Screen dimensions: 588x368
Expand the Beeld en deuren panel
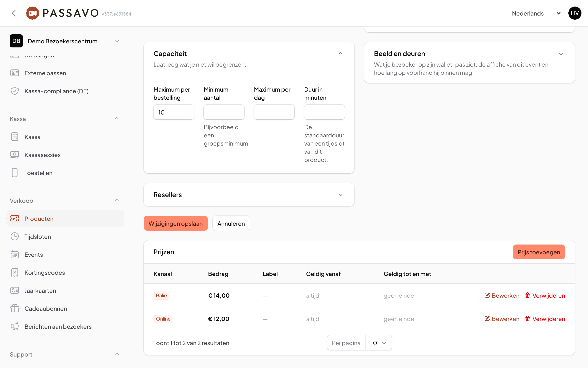pos(561,54)
